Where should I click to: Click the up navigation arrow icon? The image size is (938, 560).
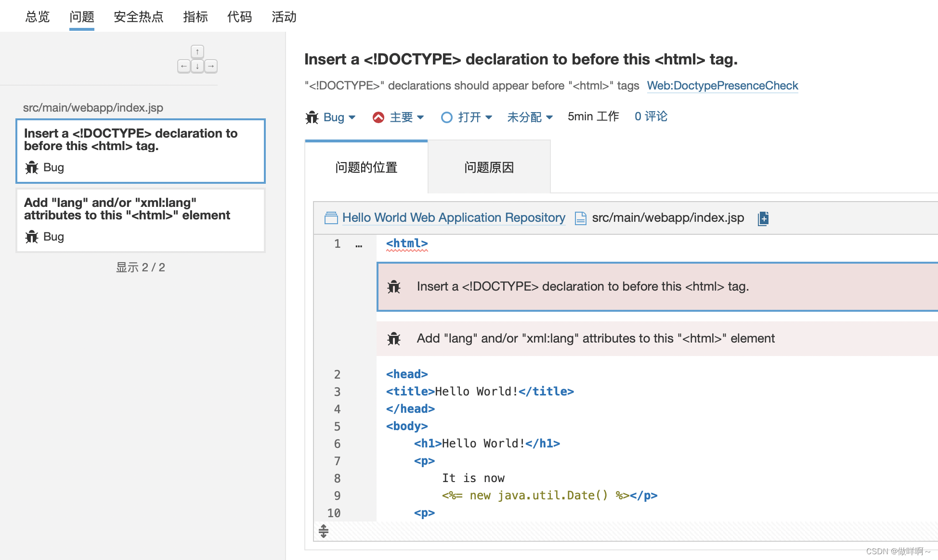click(197, 51)
